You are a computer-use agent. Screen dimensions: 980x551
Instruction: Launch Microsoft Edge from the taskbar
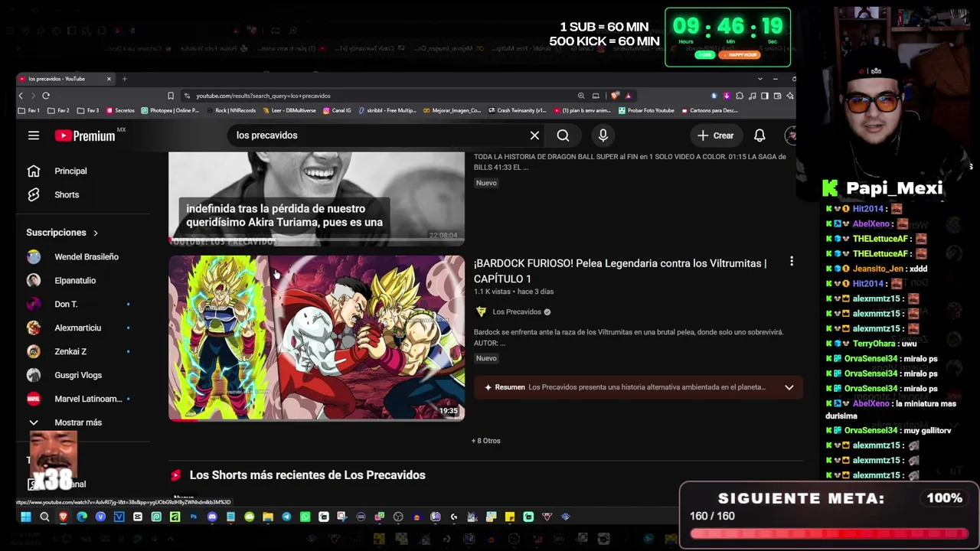click(82, 517)
